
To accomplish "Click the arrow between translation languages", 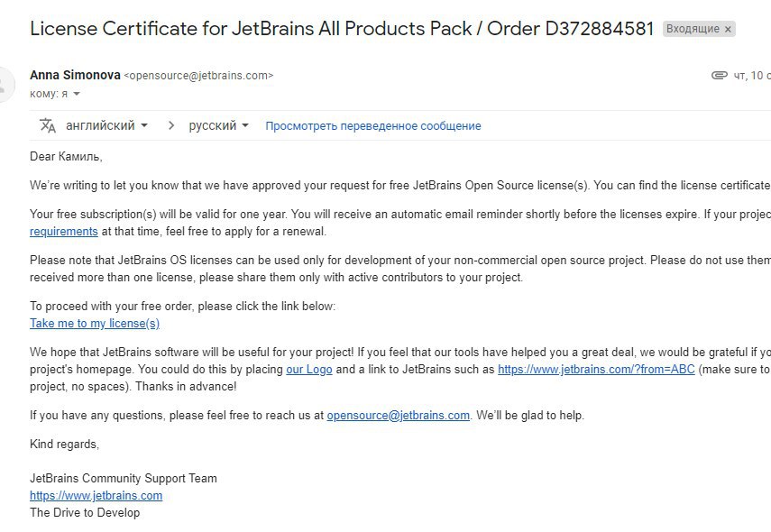I will 170,126.
